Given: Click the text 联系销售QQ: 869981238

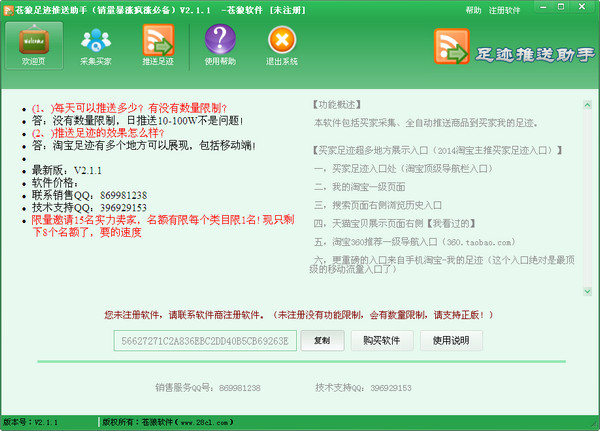Looking at the screenshot, I should click(x=89, y=195).
